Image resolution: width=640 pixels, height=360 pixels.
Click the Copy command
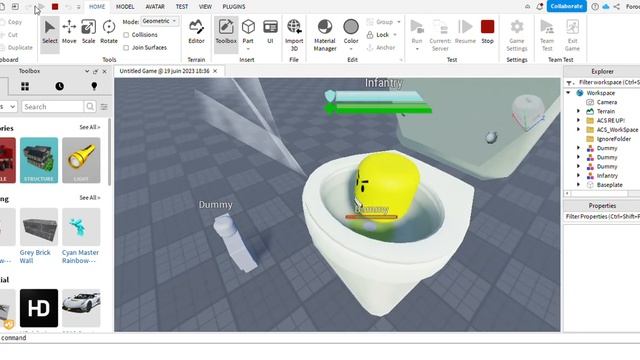[11, 22]
